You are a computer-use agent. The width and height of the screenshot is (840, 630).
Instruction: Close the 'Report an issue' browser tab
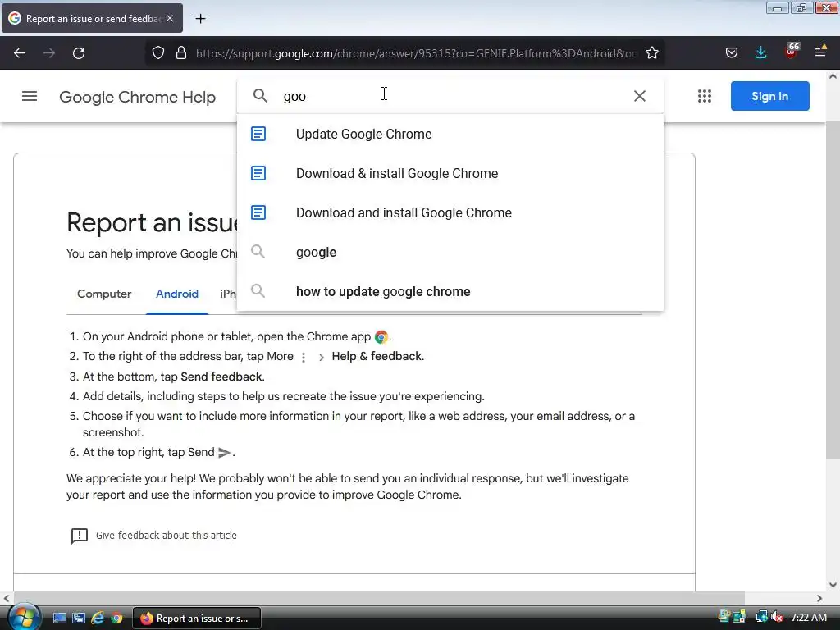pos(170,18)
